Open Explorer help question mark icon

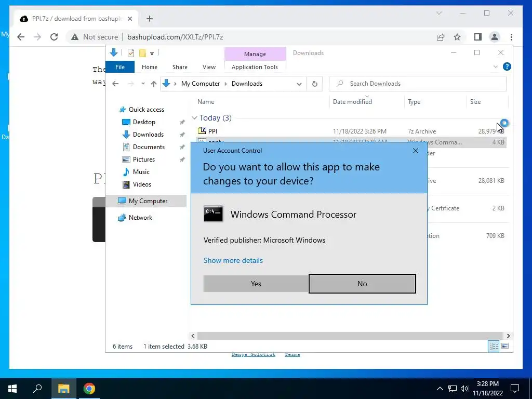[507, 66]
